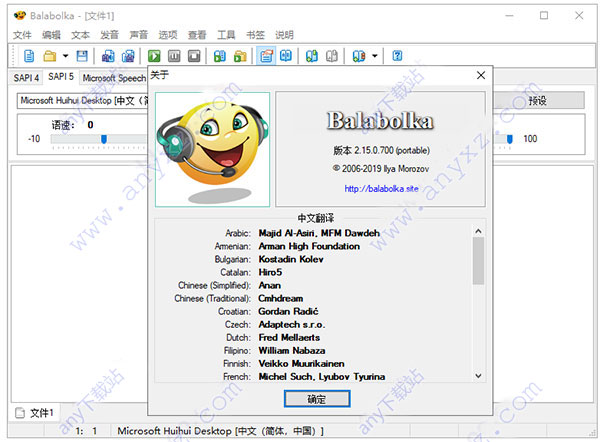Open the http://balabolka.site link
The width and height of the screenshot is (600, 442).
tap(382, 189)
